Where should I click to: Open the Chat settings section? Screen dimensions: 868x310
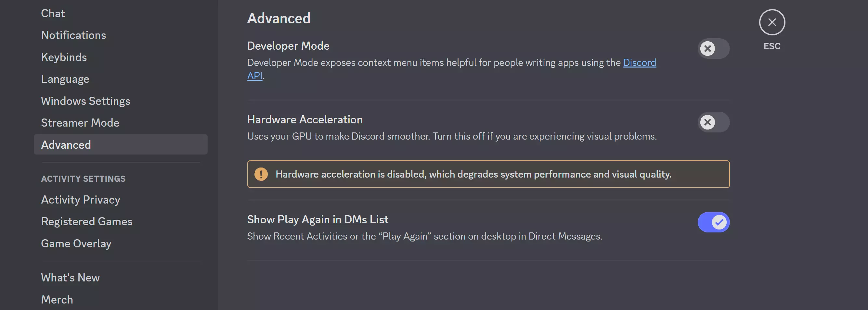click(x=53, y=13)
